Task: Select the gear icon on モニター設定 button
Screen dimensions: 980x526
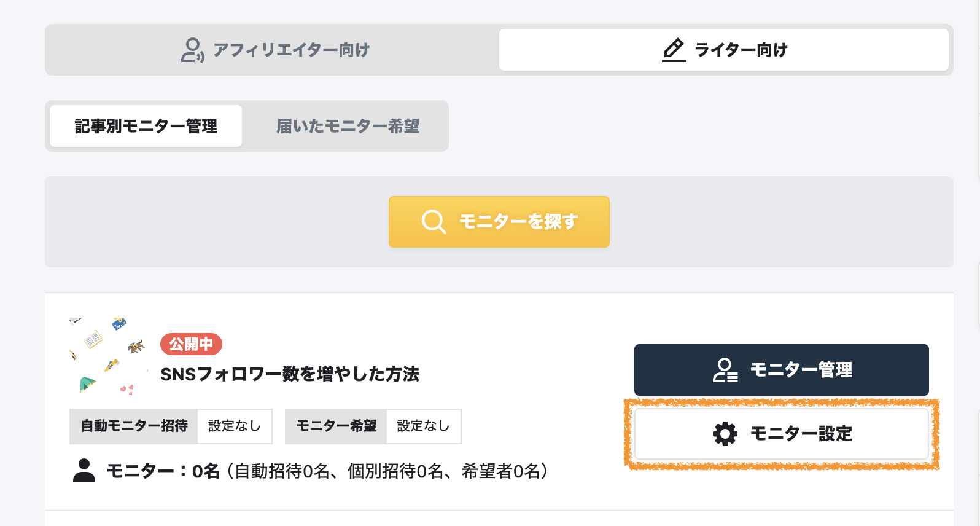Action: coord(725,434)
